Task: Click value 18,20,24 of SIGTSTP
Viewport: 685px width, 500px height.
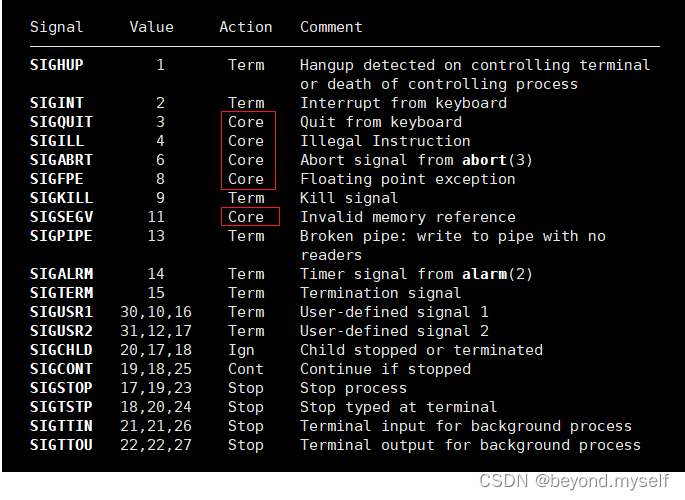Action: [156, 407]
